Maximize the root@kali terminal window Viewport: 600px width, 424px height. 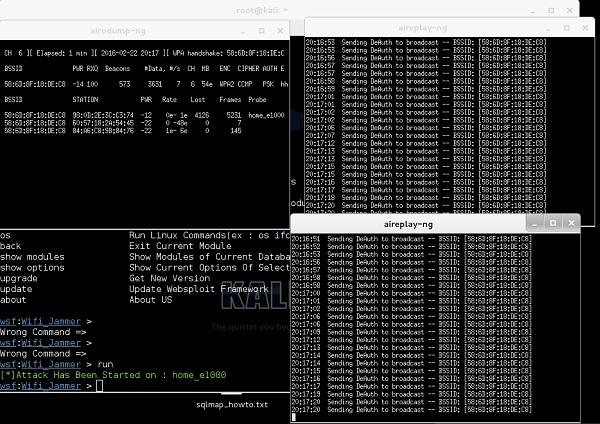(x=551, y=11)
